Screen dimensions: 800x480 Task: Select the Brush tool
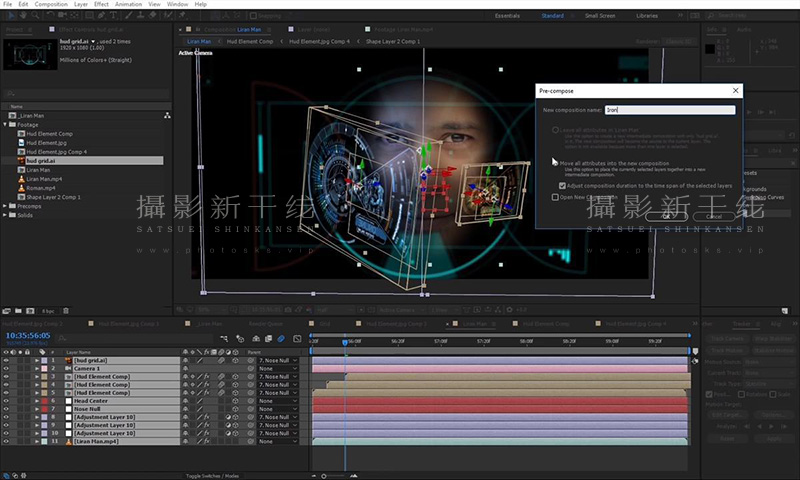[x=129, y=15]
